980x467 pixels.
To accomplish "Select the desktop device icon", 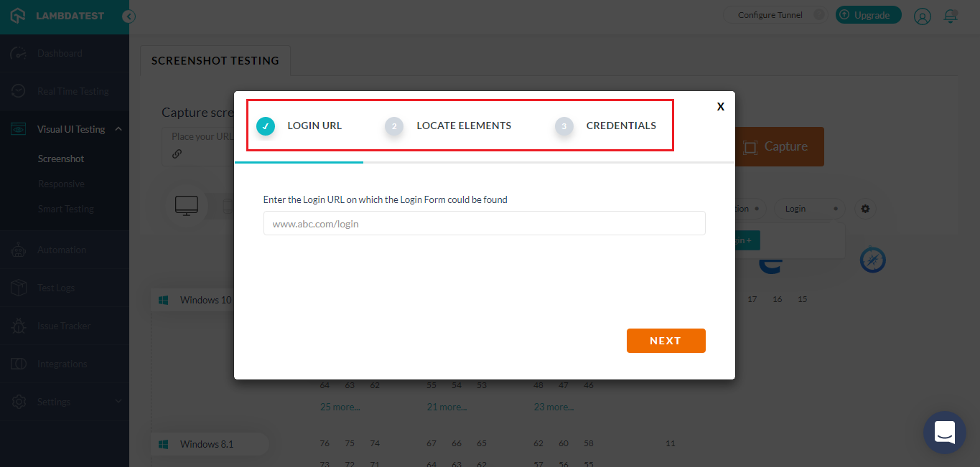I will pyautogui.click(x=187, y=205).
